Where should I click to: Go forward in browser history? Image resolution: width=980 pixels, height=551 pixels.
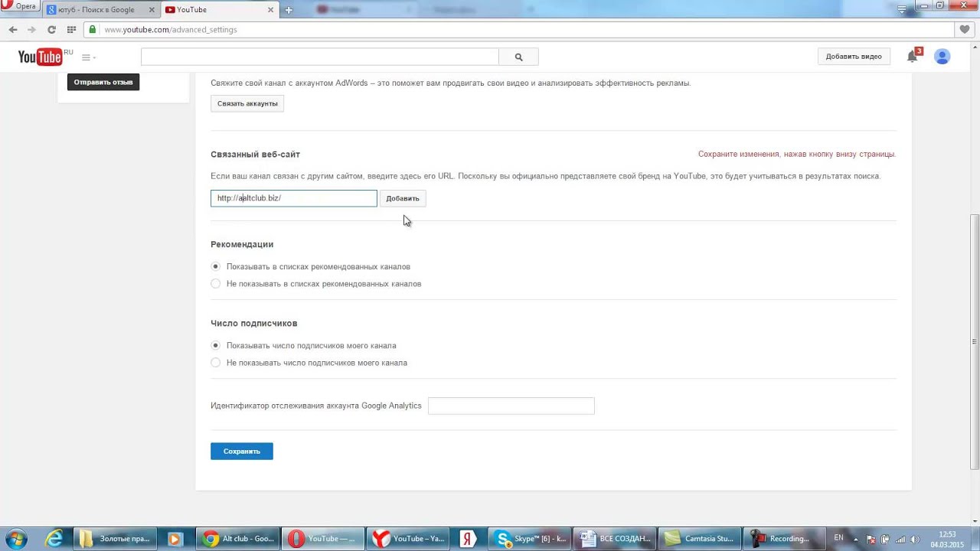[x=31, y=30]
